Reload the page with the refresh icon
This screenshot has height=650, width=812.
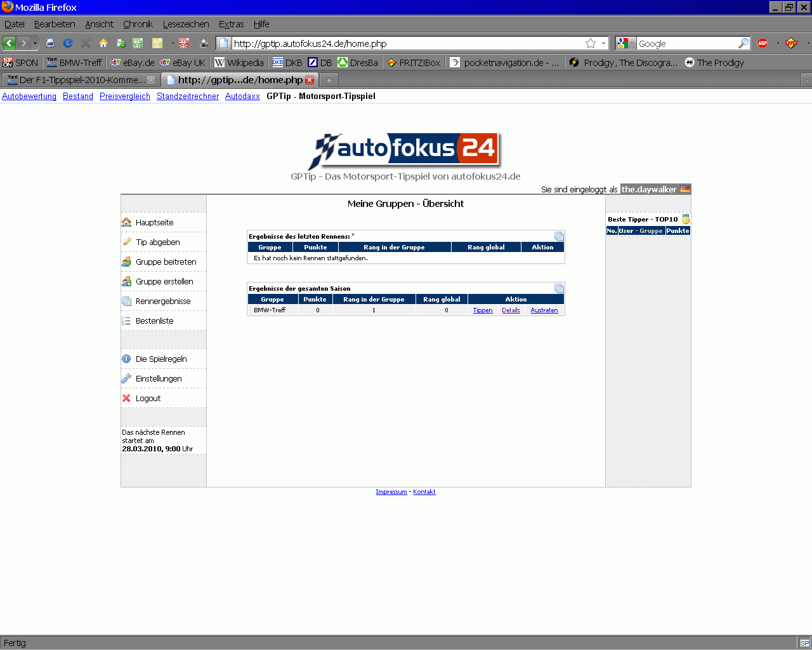tap(68, 43)
